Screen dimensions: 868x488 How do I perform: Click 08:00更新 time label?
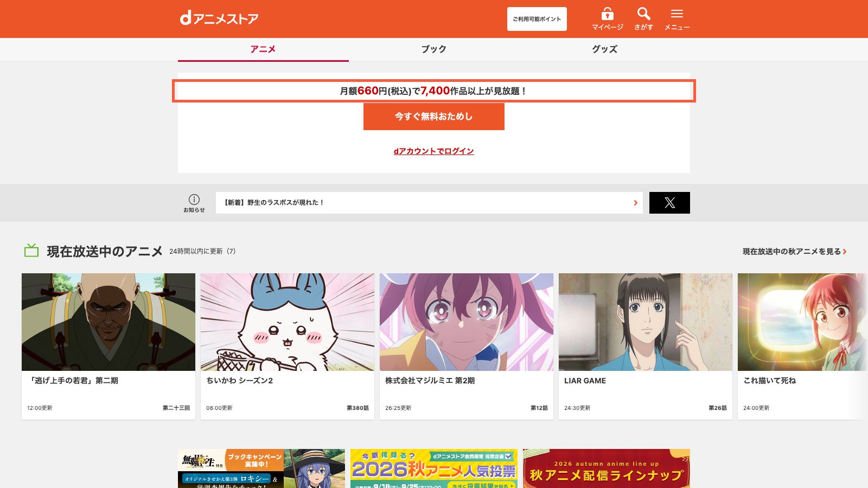click(x=219, y=408)
